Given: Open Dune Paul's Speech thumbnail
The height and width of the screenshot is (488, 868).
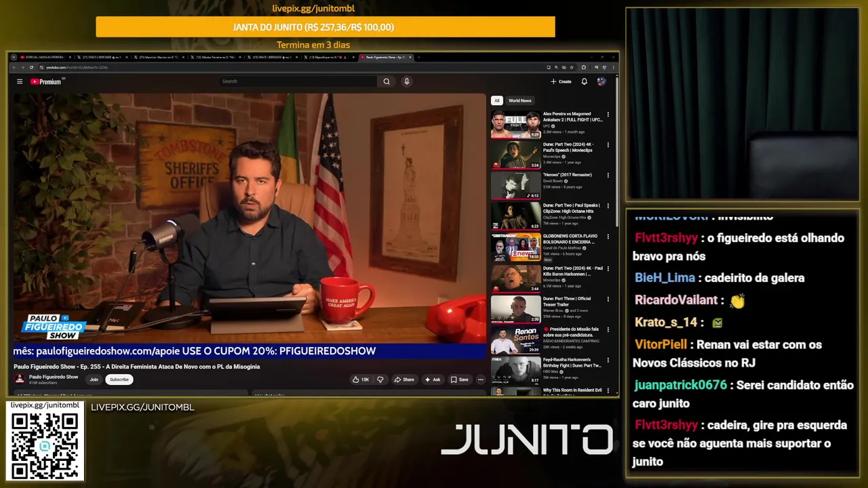Looking at the screenshot, I should tap(516, 155).
